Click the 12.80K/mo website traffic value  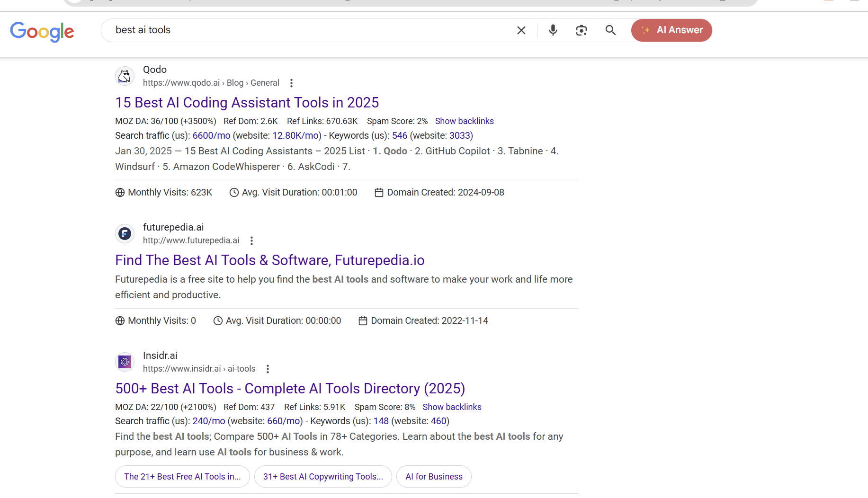[x=295, y=136]
